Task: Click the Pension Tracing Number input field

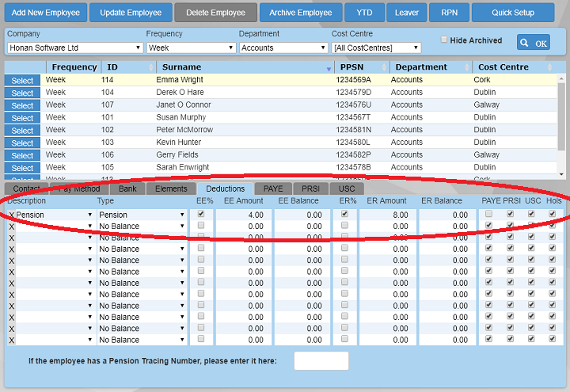Action: (321, 361)
